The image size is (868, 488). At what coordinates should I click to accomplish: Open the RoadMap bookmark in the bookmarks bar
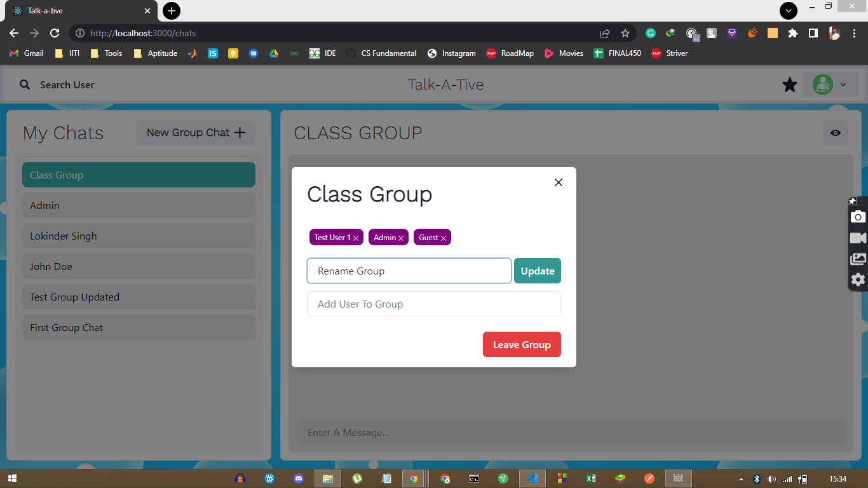(x=509, y=53)
